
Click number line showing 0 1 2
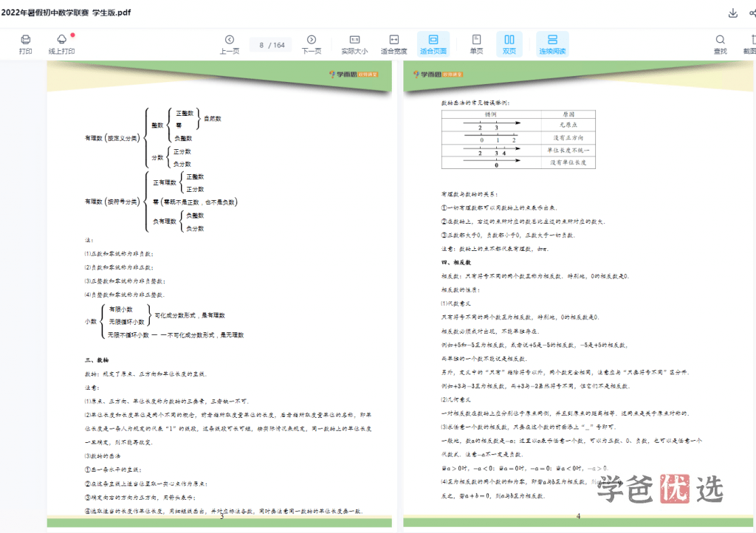click(491, 137)
